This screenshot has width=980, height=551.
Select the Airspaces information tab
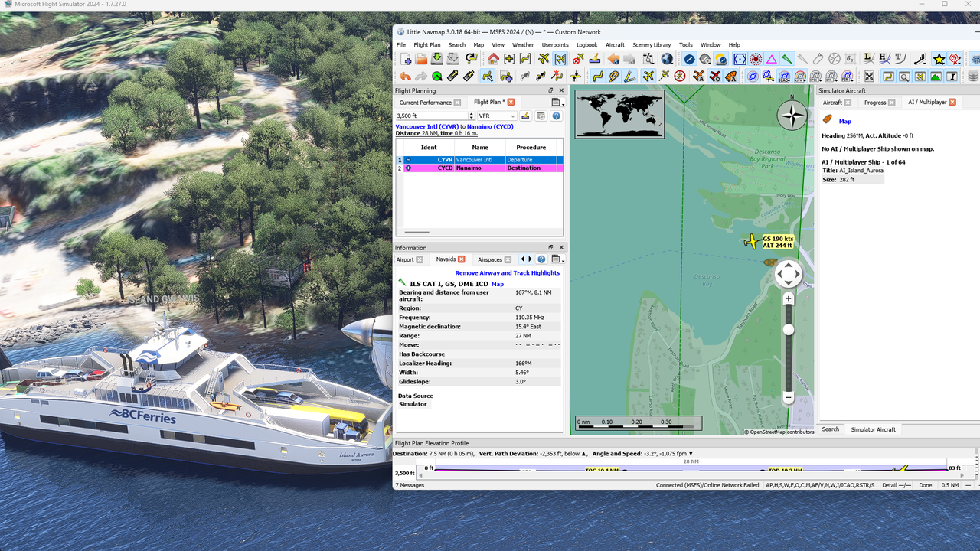tap(490, 259)
